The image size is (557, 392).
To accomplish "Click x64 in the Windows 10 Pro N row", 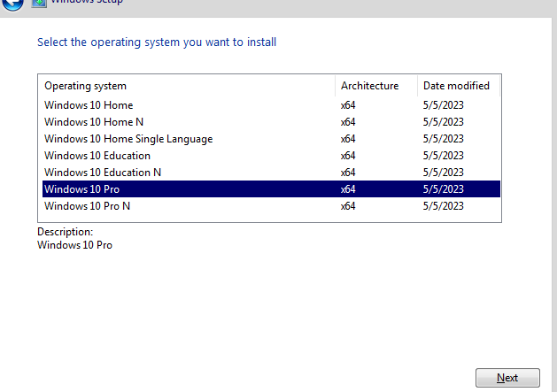I will tap(348, 206).
